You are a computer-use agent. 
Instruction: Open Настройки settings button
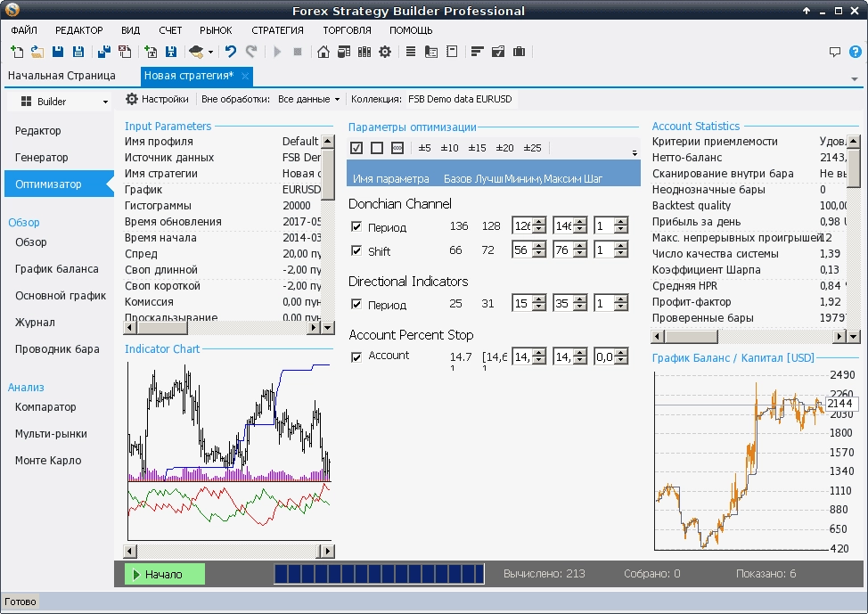pyautogui.click(x=157, y=99)
